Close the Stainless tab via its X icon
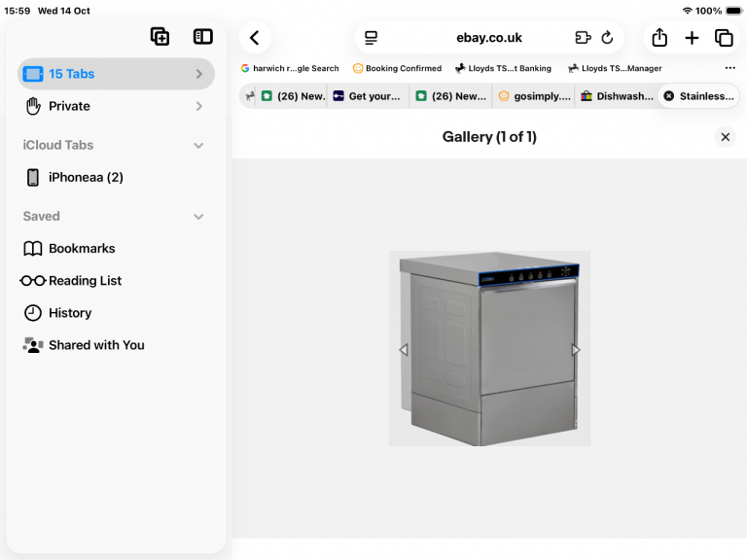The image size is (747, 560). point(669,96)
